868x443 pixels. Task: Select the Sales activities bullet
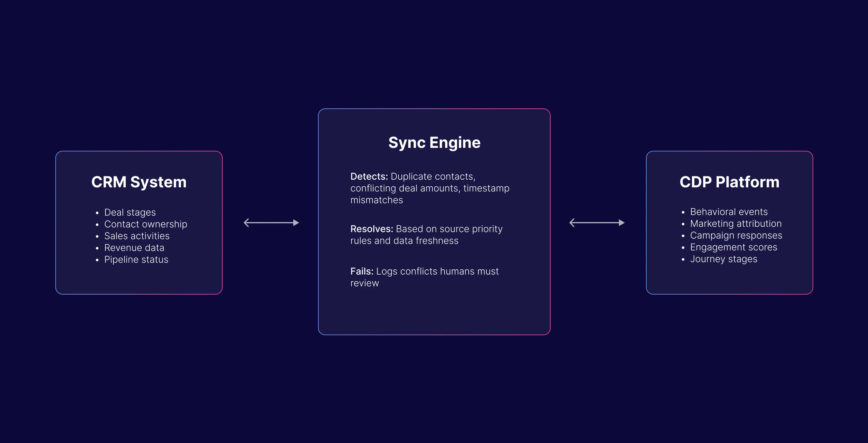136,236
